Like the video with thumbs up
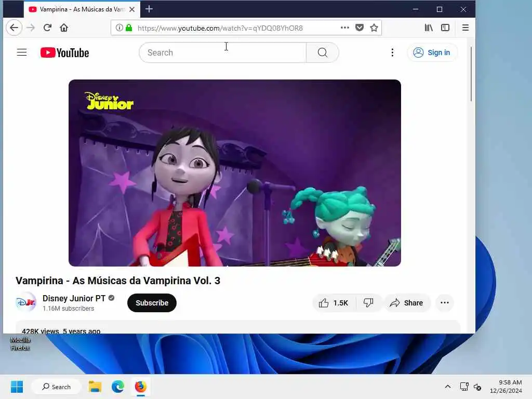This screenshot has height=399, width=532. (x=334, y=303)
